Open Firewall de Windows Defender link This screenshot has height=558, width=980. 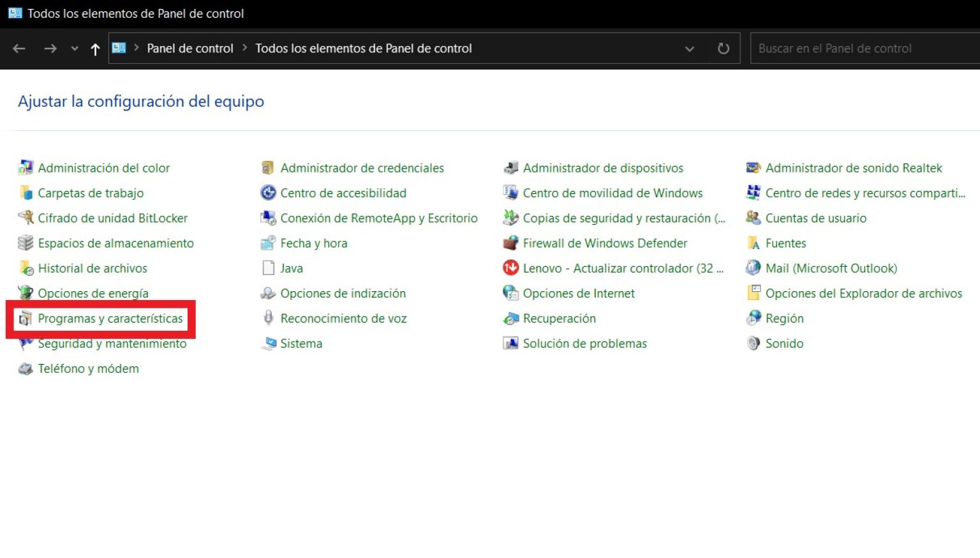(605, 243)
